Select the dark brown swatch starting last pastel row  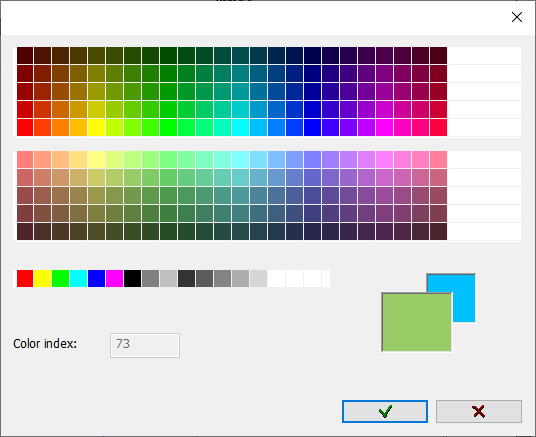click(x=25, y=231)
